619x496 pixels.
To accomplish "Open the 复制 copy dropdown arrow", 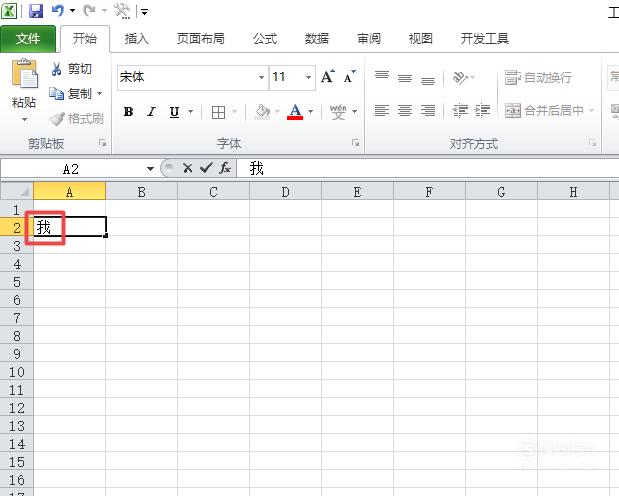I will (x=99, y=94).
